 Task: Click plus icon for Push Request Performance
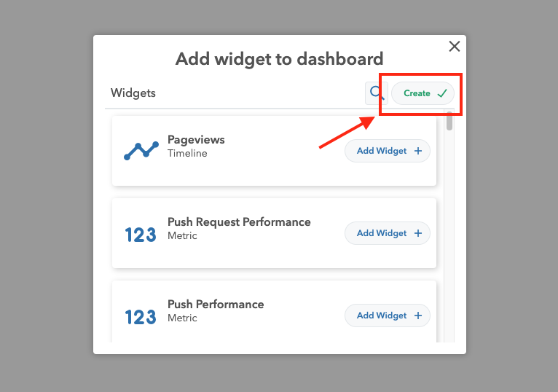[418, 233]
